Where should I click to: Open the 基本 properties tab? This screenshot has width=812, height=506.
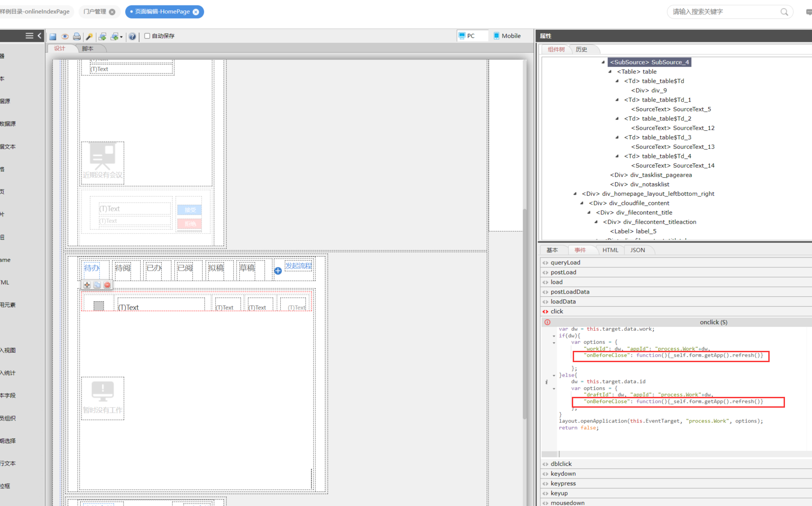tap(552, 250)
